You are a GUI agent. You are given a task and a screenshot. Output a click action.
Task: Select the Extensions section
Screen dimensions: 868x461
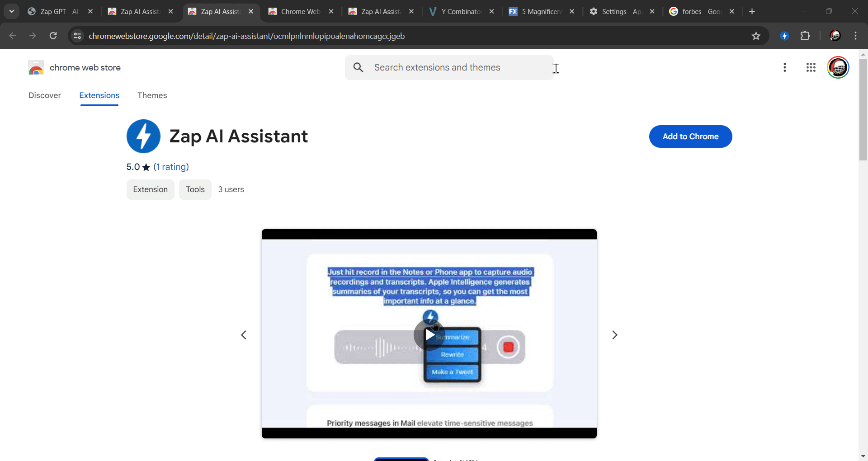[99, 95]
